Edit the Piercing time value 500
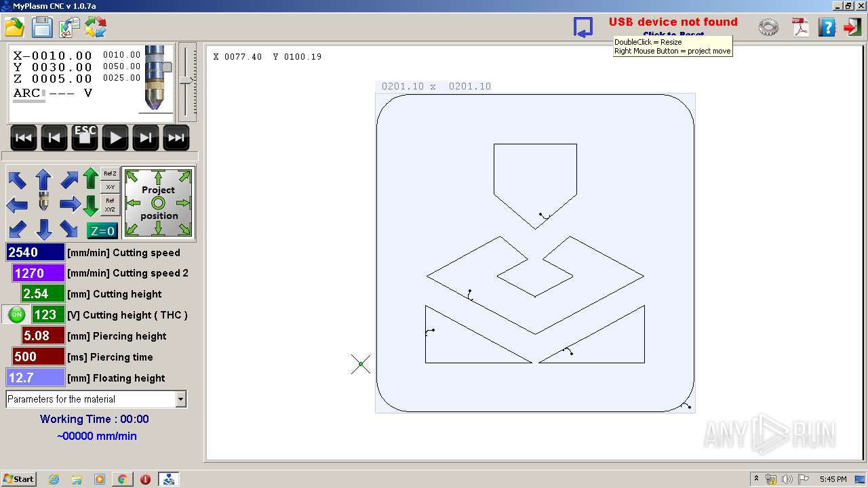This screenshot has width=868, height=488. [39, 357]
